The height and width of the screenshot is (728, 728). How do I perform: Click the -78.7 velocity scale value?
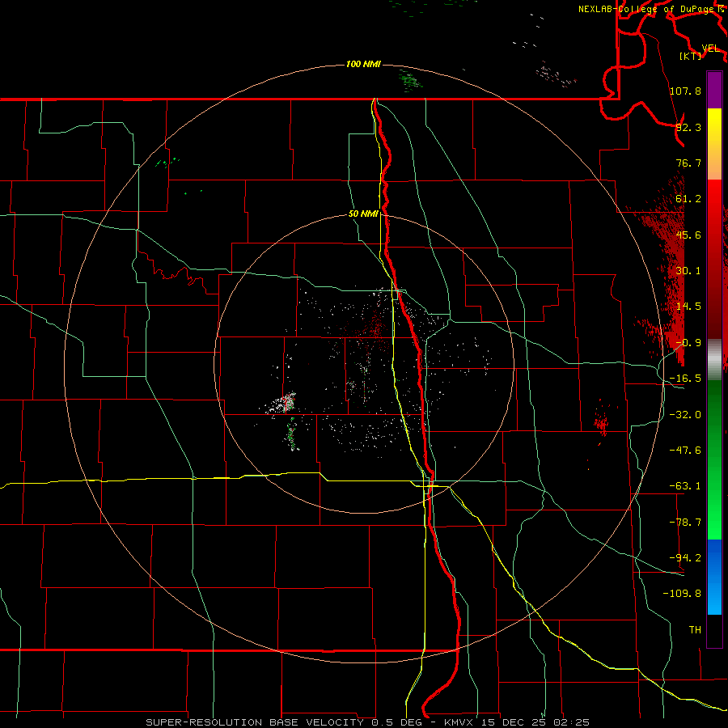point(685,523)
